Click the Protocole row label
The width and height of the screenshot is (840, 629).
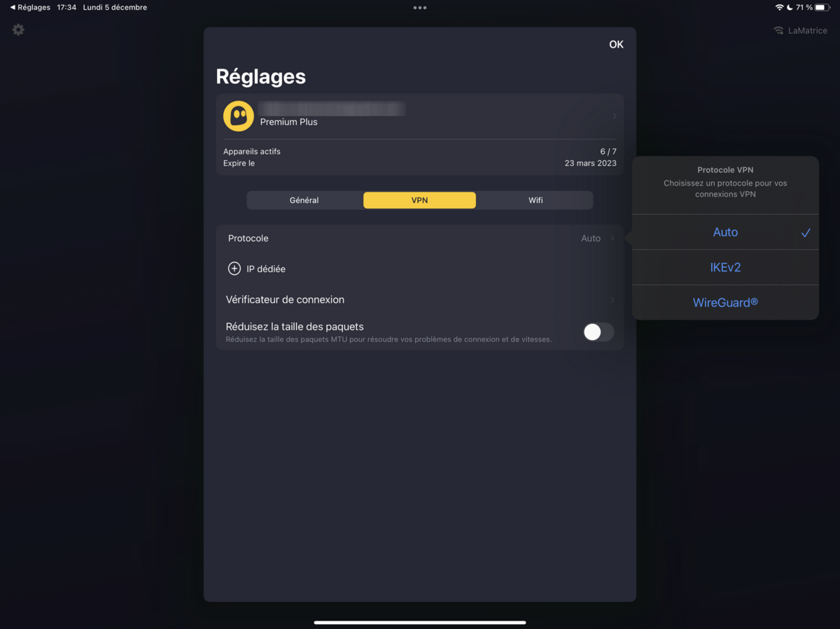[x=248, y=239]
